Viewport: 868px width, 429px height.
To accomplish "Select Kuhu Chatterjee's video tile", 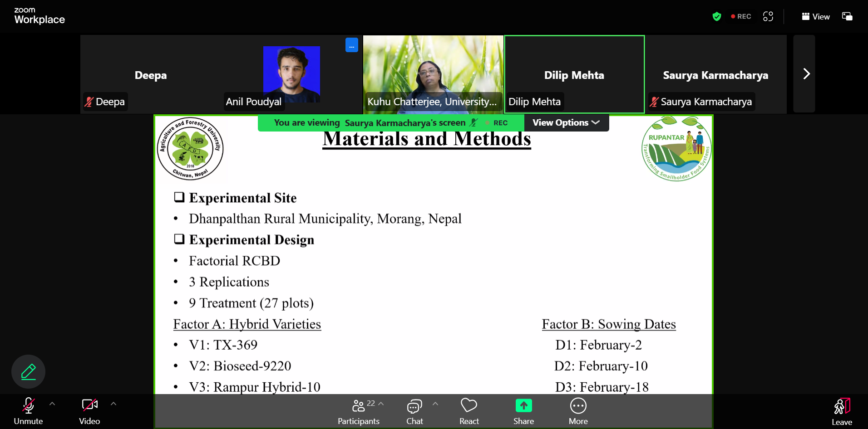I will [433, 74].
